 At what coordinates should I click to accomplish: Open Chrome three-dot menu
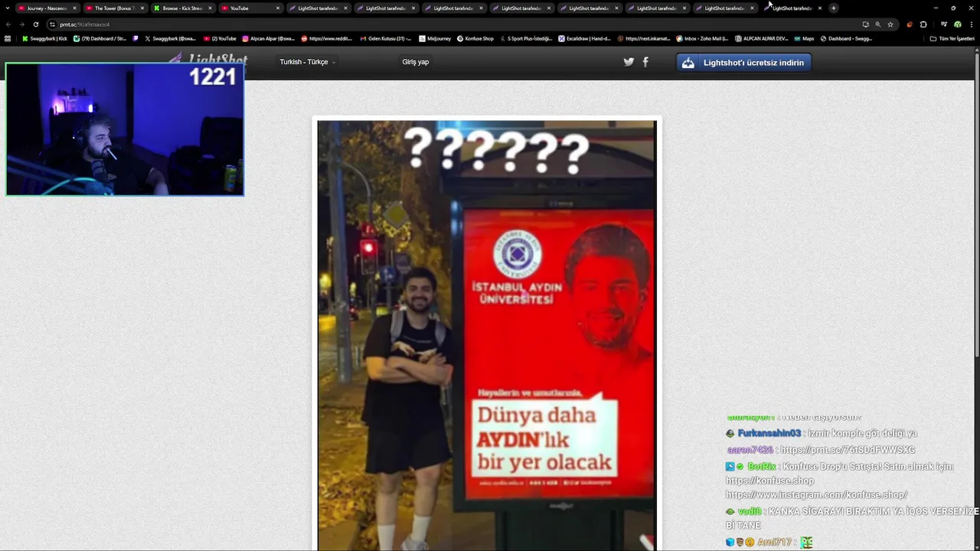pos(972,24)
